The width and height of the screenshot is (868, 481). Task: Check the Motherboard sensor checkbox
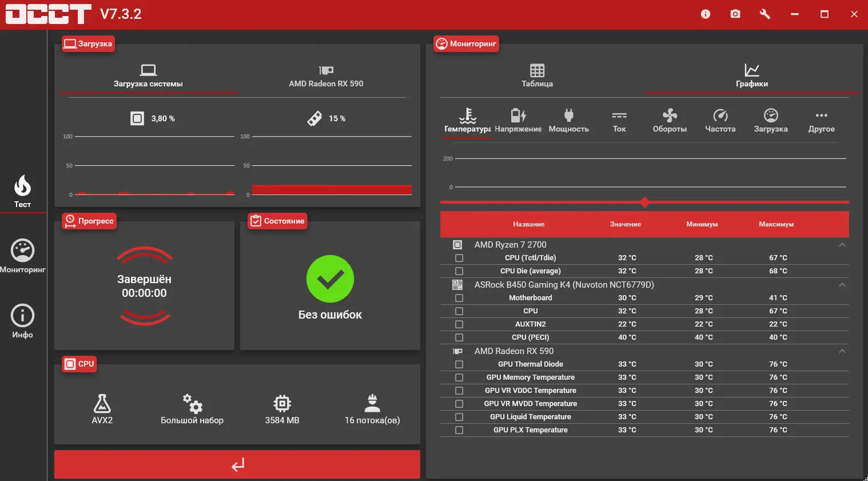pyautogui.click(x=459, y=298)
